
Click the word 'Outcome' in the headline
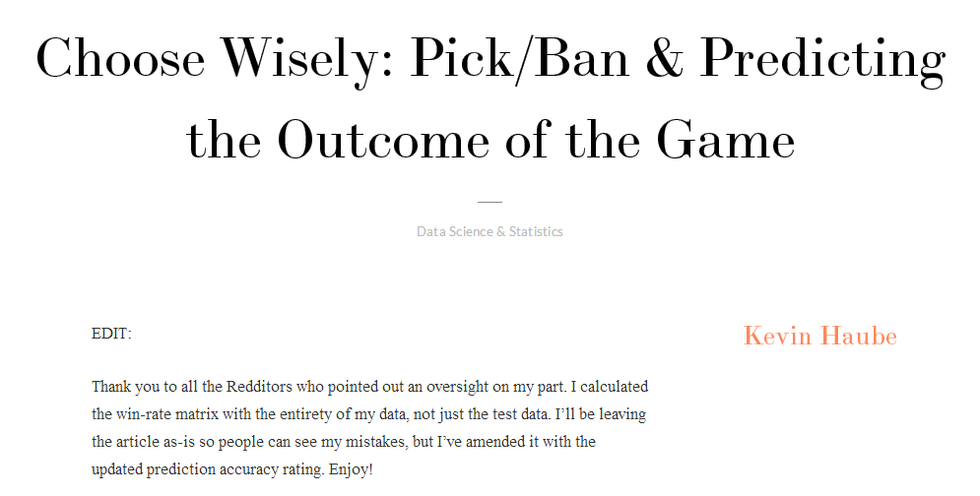[x=383, y=140]
